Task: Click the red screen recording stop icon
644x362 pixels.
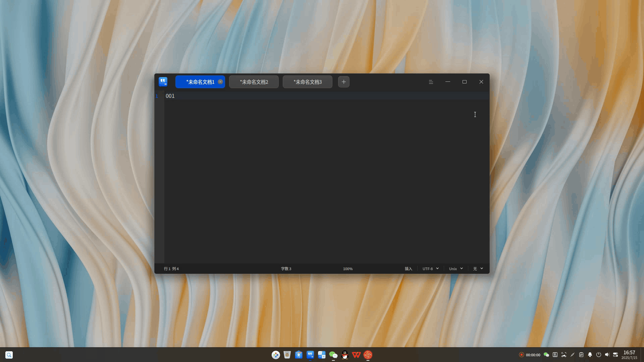Action: point(521,355)
